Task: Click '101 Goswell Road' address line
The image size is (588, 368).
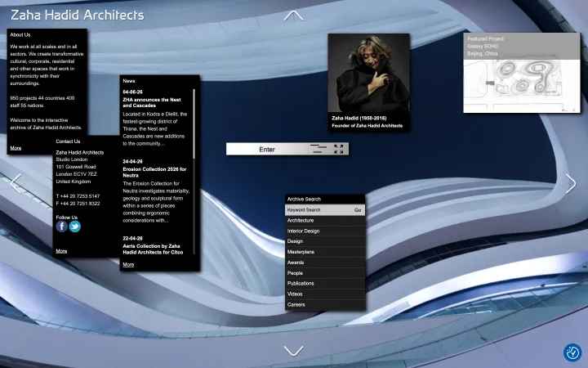Action: [x=76, y=167]
